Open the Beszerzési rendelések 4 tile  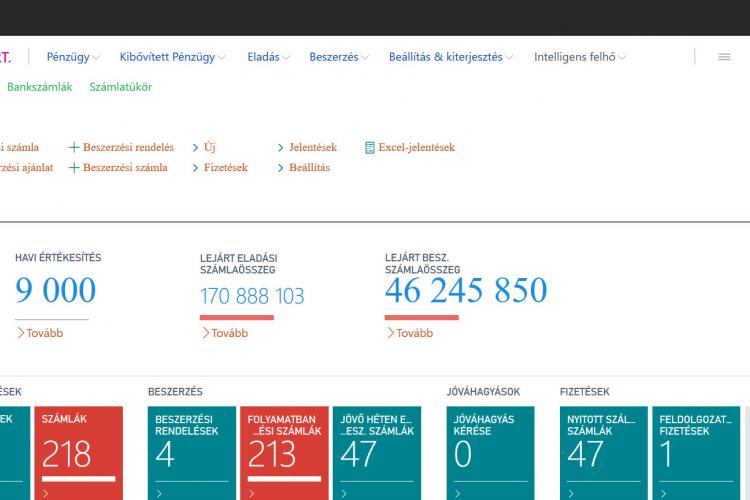pyautogui.click(x=192, y=453)
